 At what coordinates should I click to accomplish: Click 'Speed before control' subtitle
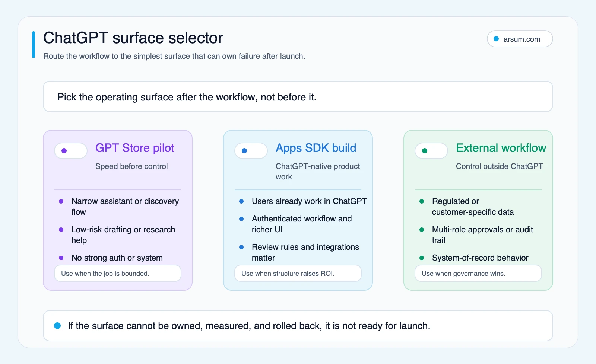tap(131, 166)
